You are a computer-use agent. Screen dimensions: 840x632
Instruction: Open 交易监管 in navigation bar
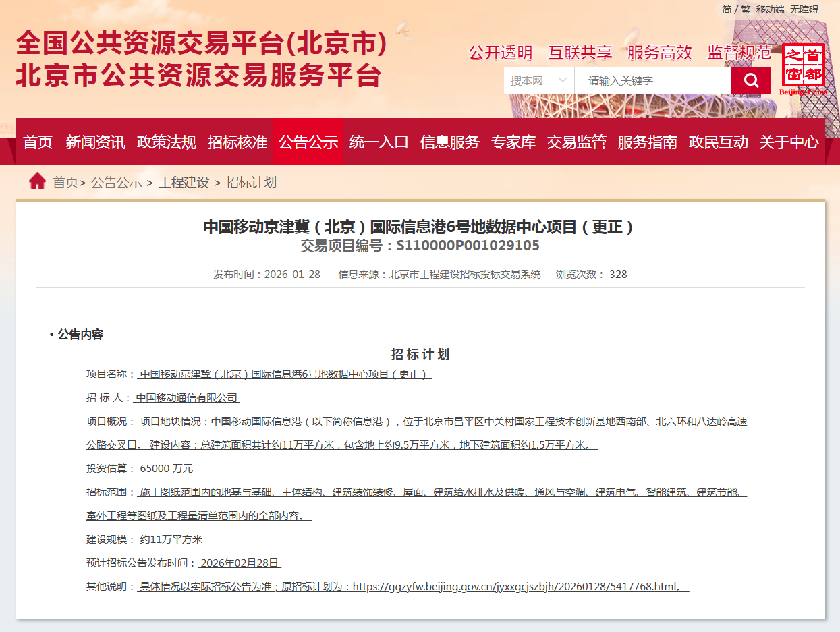click(577, 142)
